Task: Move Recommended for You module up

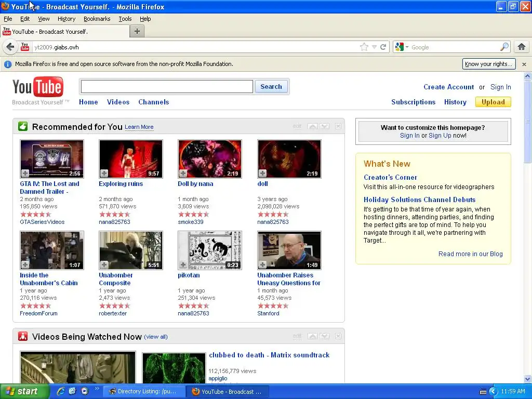Action: (x=312, y=126)
